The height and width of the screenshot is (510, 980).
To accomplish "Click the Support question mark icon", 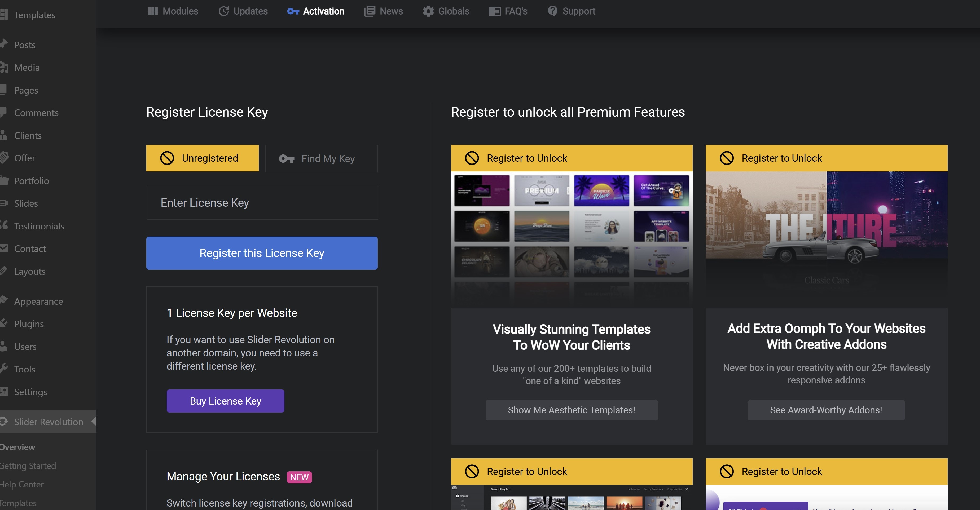I will (x=552, y=11).
